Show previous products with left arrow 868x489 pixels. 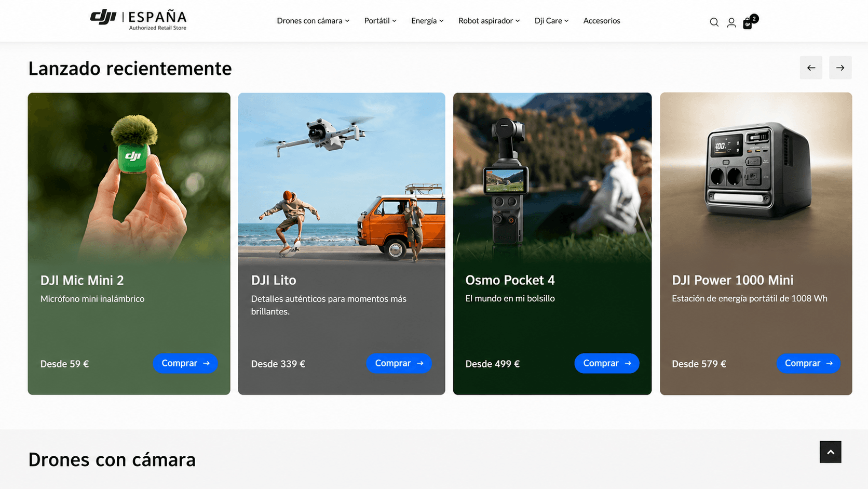[811, 68]
